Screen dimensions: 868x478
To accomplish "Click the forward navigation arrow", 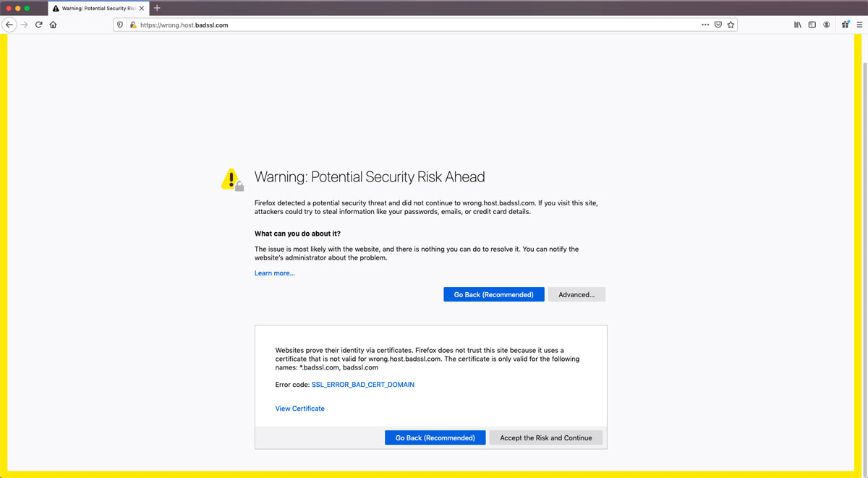I will 25,25.
